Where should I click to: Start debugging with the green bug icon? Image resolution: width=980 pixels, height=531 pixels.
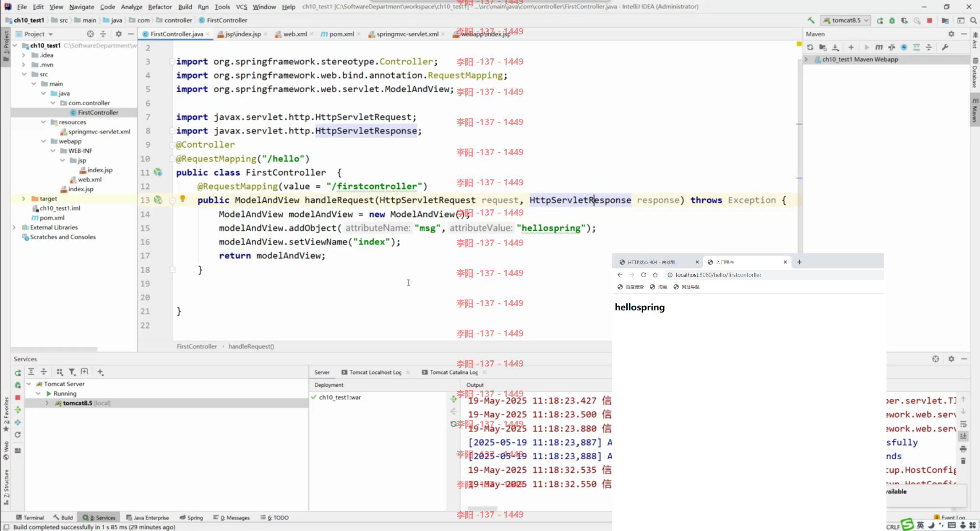(892, 20)
